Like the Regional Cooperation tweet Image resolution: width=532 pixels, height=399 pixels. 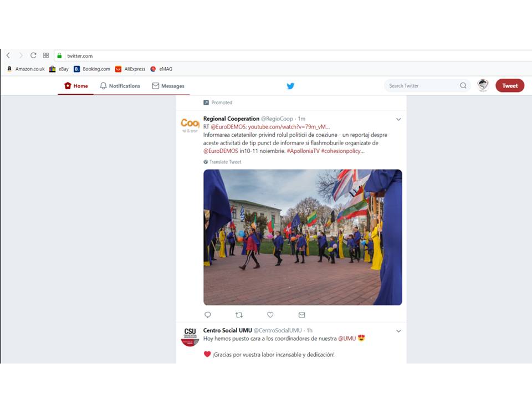click(x=270, y=315)
